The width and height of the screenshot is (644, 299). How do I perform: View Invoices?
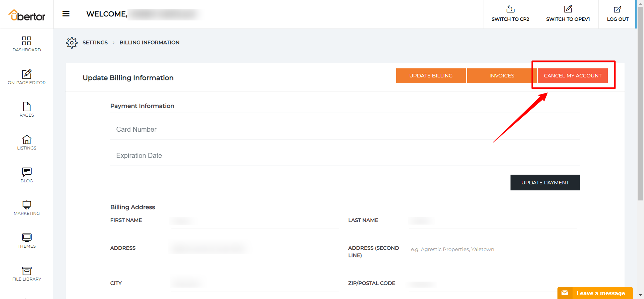[x=501, y=76]
